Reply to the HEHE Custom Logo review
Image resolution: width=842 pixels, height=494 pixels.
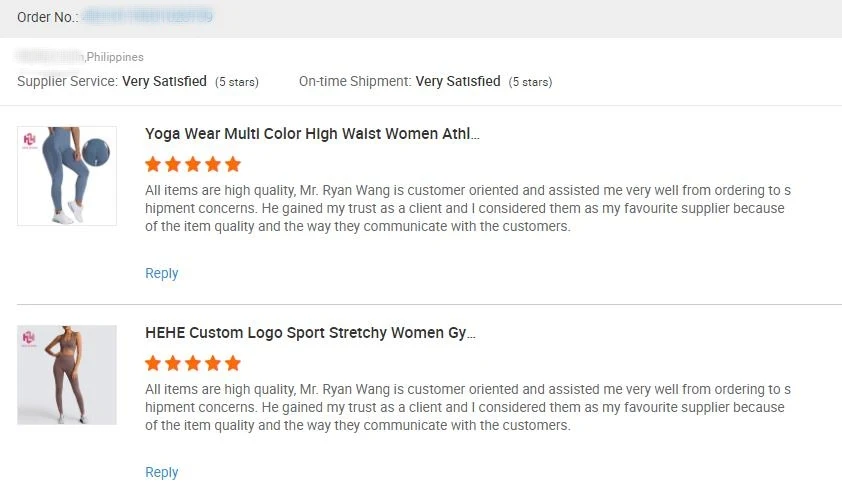click(162, 472)
